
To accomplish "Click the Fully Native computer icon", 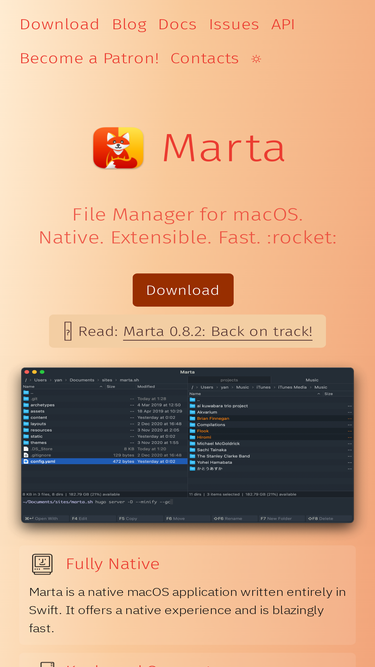I will 43,564.
